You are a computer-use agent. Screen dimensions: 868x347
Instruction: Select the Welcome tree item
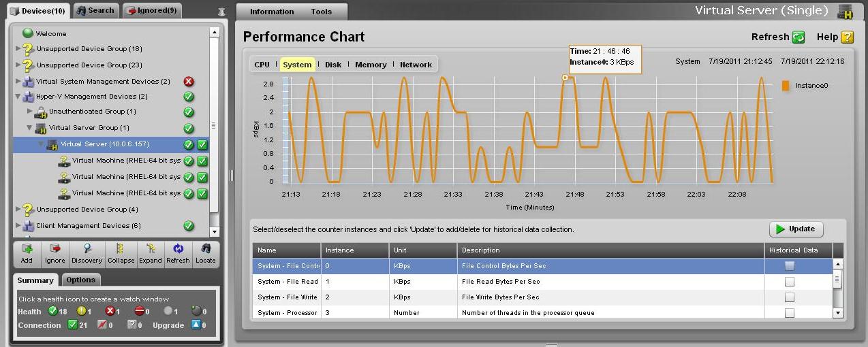coord(51,33)
